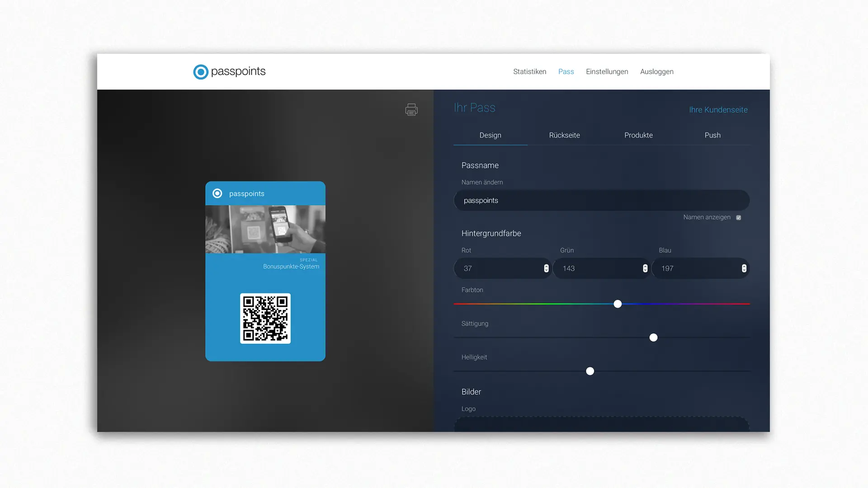The width and height of the screenshot is (868, 488).
Task: Switch to the Design tab
Action: [490, 135]
